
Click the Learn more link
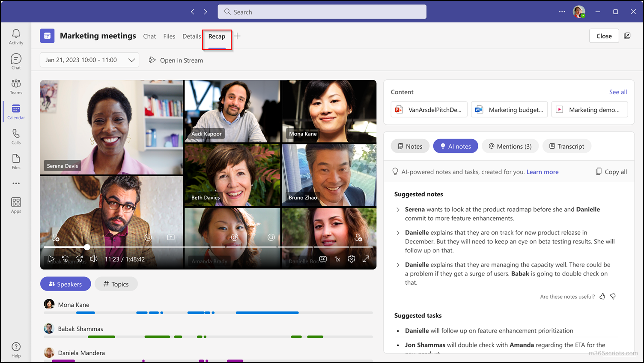(542, 172)
